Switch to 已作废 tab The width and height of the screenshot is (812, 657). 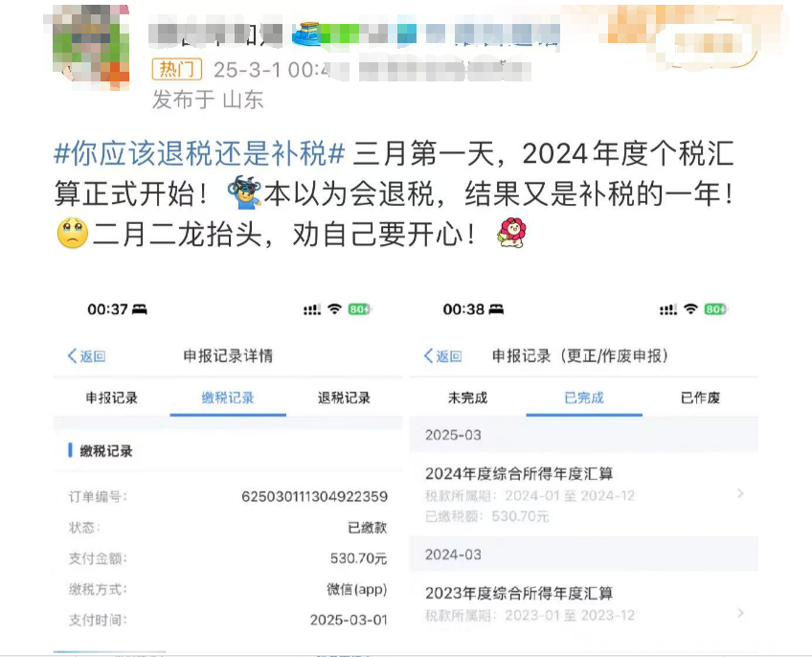tap(700, 397)
